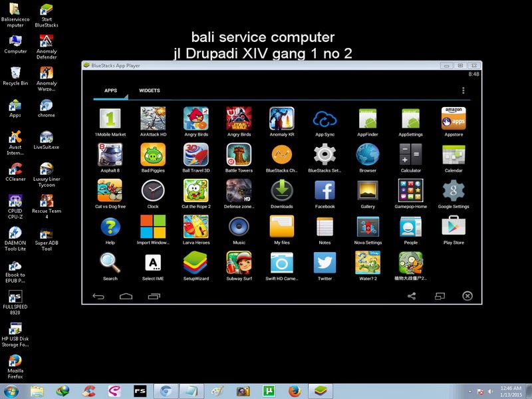The height and width of the screenshot is (399, 532).
Task: Open AppSettings in BlueStacks
Action: click(410, 119)
